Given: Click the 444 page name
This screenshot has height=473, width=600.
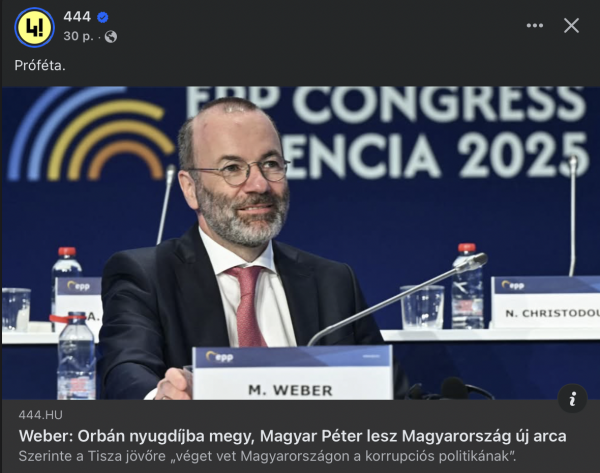Looking at the screenshot, I should pos(77,17).
